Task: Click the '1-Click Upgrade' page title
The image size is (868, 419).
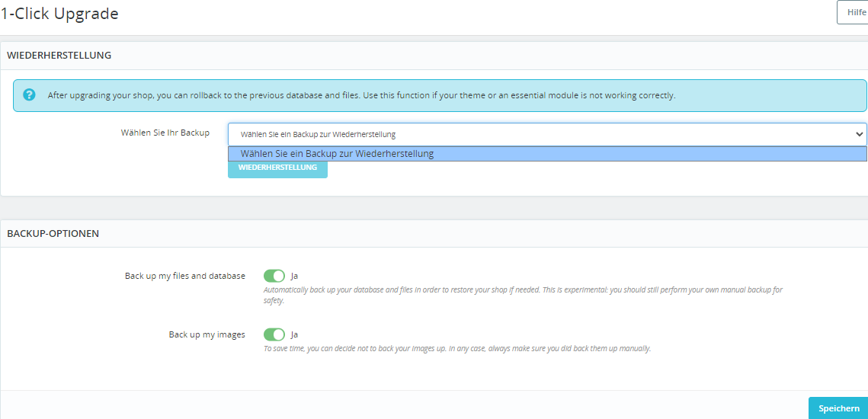Action: (x=59, y=14)
